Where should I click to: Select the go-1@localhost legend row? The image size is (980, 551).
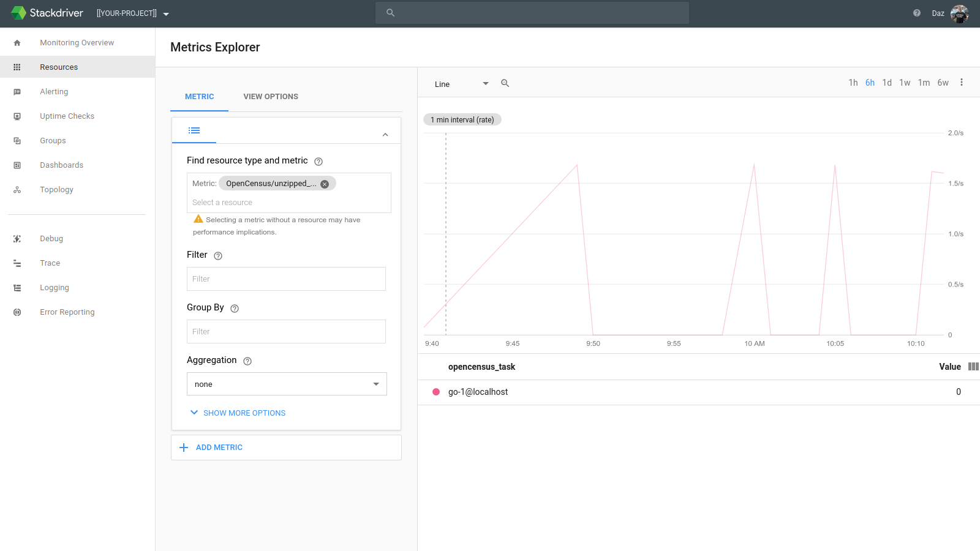click(698, 392)
